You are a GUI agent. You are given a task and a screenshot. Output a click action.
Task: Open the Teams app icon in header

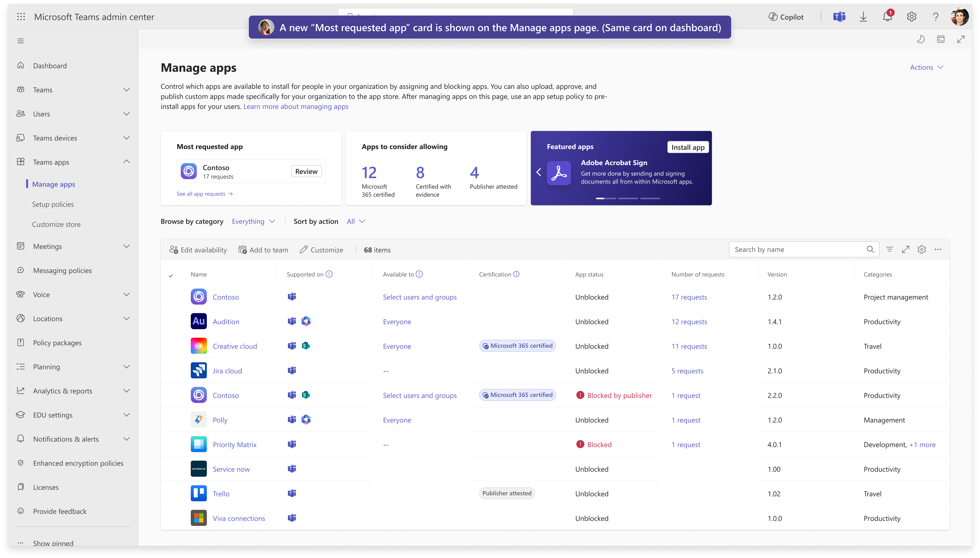pyautogui.click(x=839, y=17)
